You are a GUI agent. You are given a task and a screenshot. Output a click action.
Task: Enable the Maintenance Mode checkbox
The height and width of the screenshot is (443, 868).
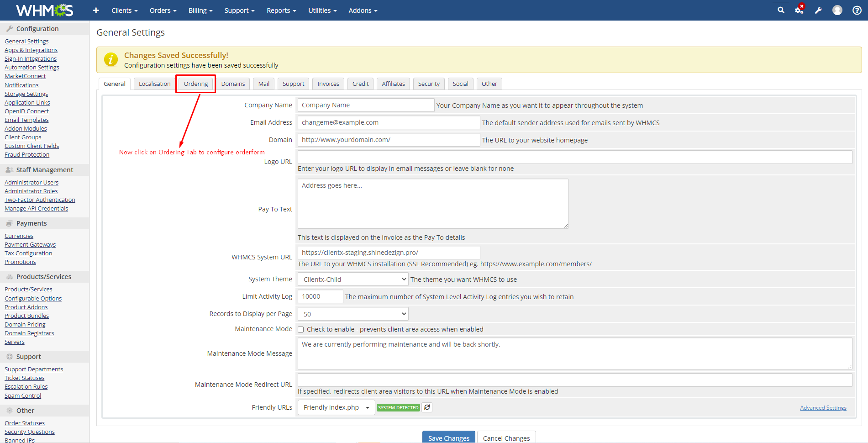[x=301, y=329]
